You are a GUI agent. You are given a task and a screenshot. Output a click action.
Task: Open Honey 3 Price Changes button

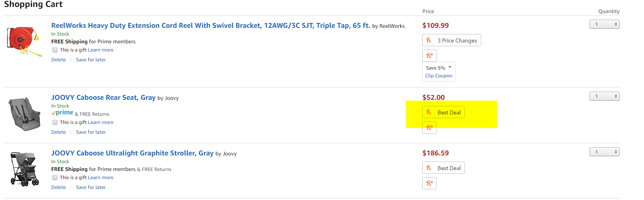pyautogui.click(x=451, y=40)
